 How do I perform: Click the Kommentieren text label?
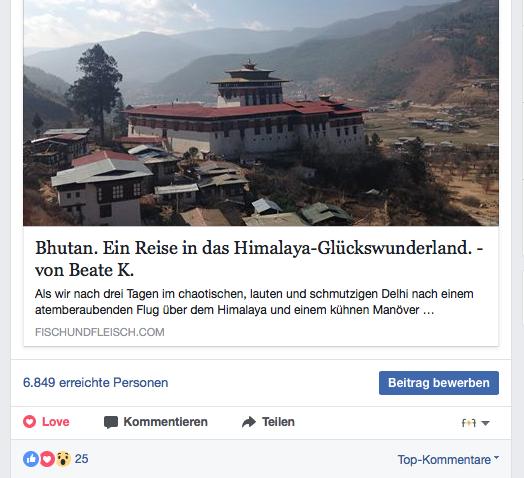[x=165, y=422]
